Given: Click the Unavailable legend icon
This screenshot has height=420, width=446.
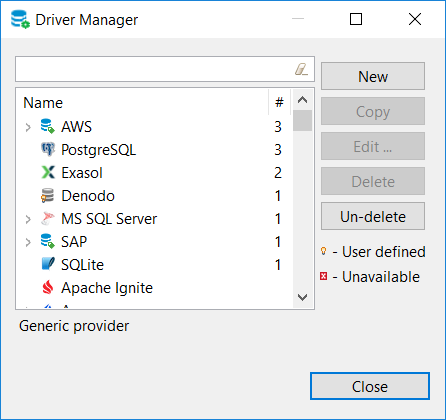Looking at the screenshot, I should pyautogui.click(x=323, y=276).
